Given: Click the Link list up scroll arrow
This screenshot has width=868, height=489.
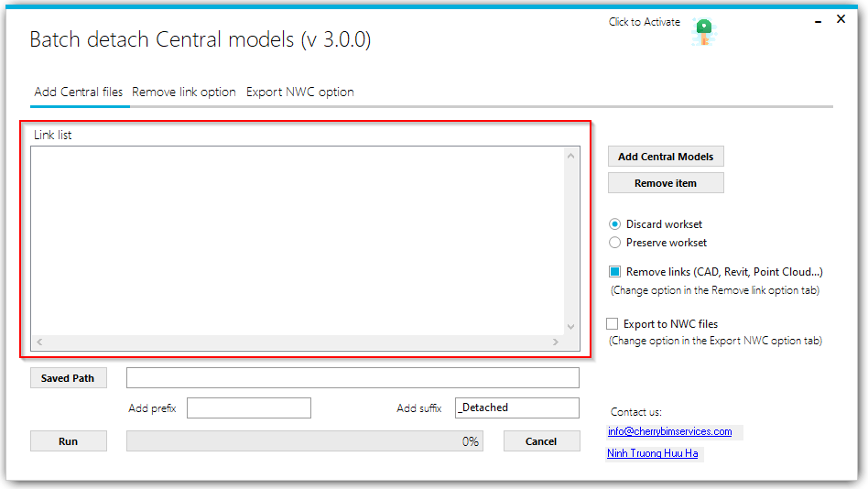Looking at the screenshot, I should [x=570, y=157].
